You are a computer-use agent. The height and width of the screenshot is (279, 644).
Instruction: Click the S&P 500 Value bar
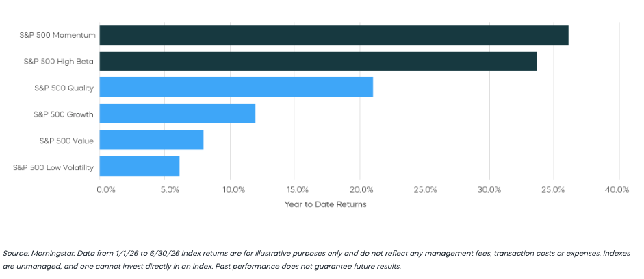151,140
